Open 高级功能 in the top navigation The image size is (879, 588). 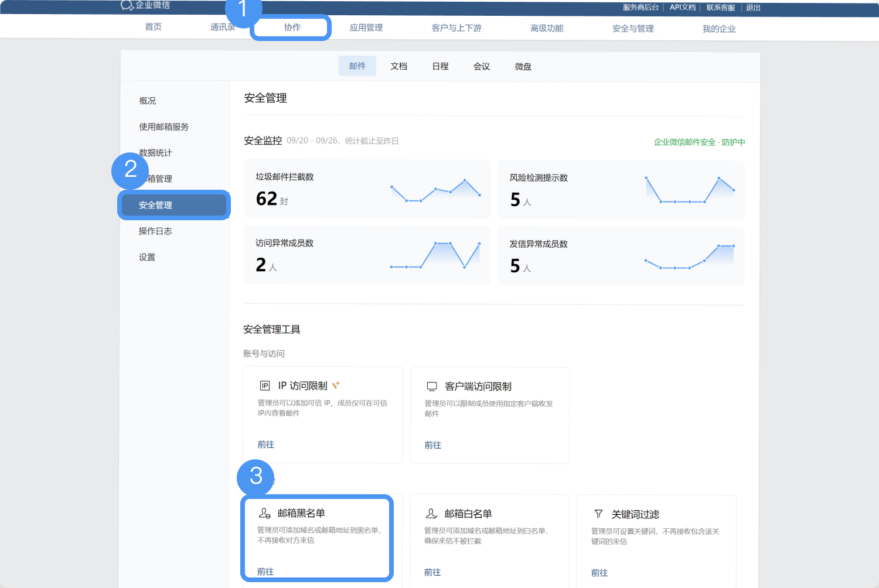547,28
